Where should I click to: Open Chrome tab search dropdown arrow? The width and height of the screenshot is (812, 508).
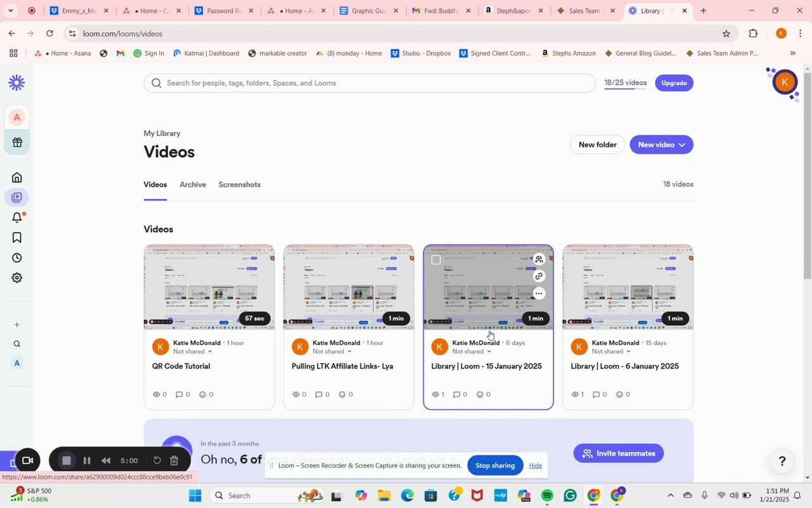tap(11, 11)
